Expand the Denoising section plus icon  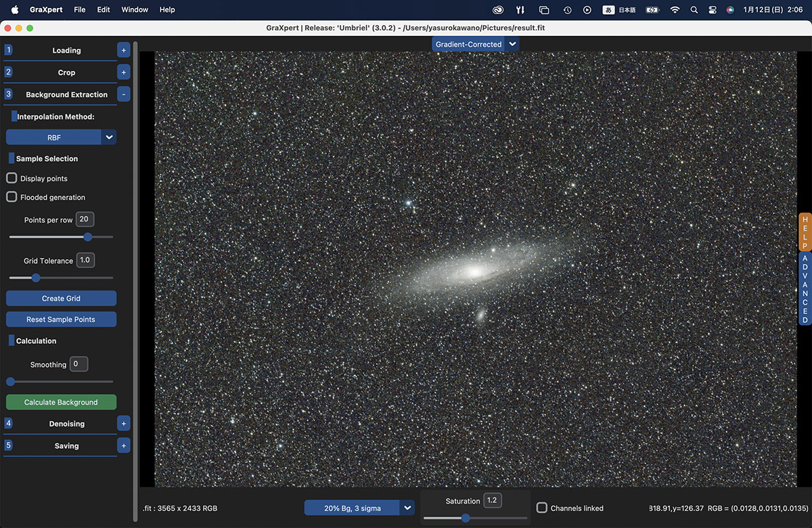123,423
